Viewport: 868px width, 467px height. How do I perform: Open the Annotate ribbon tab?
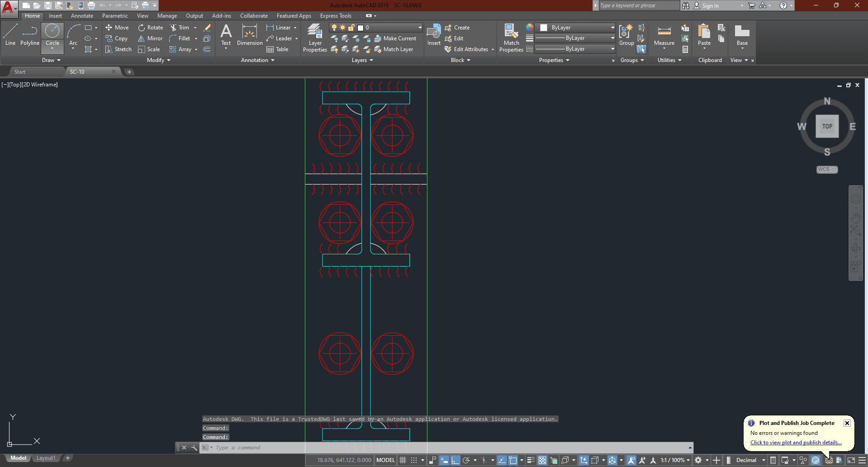point(82,16)
